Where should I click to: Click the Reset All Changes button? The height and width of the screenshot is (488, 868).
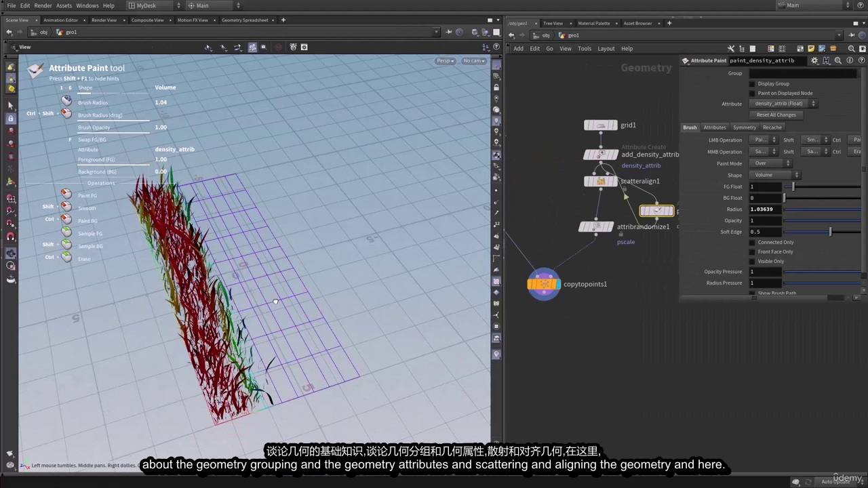pyautogui.click(x=776, y=115)
